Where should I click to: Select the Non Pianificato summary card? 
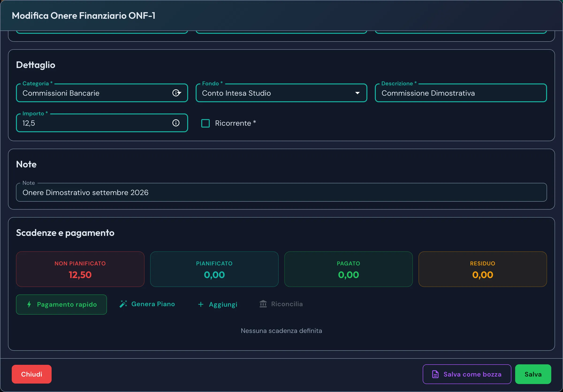pyautogui.click(x=80, y=269)
